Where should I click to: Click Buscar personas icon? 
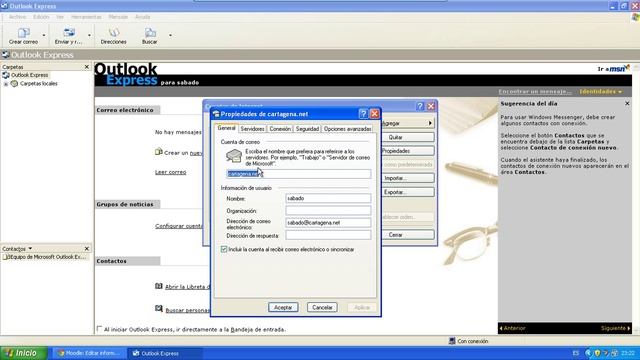(159, 309)
